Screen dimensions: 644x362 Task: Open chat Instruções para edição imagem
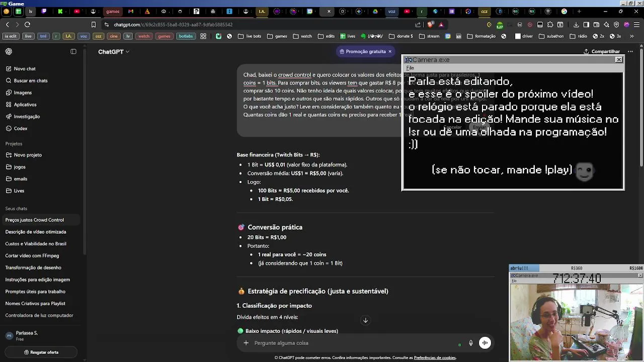37,280
